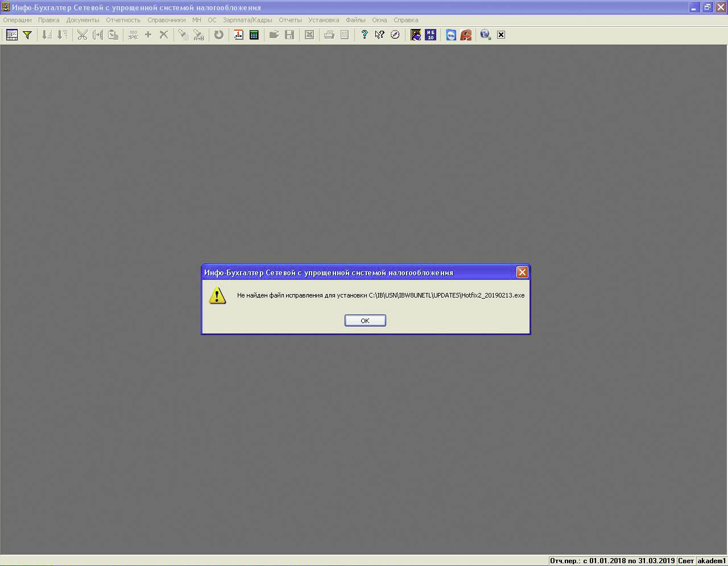Open the Файлы menu

[x=356, y=20]
